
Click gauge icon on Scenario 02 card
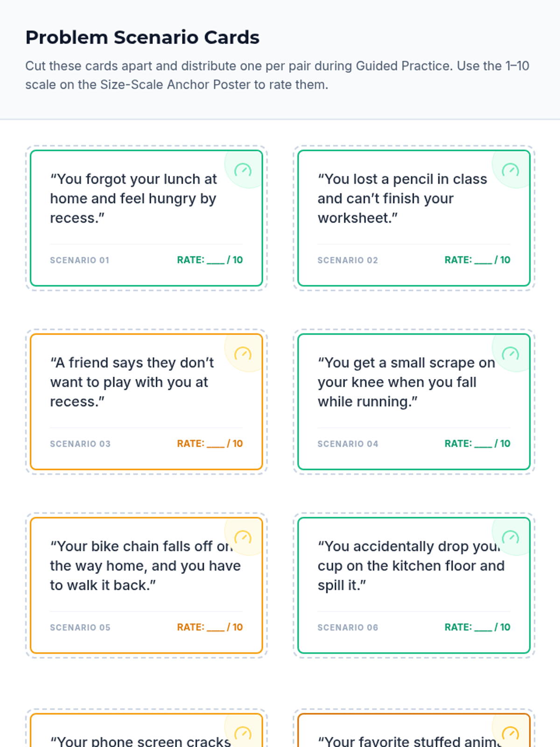[510, 170]
